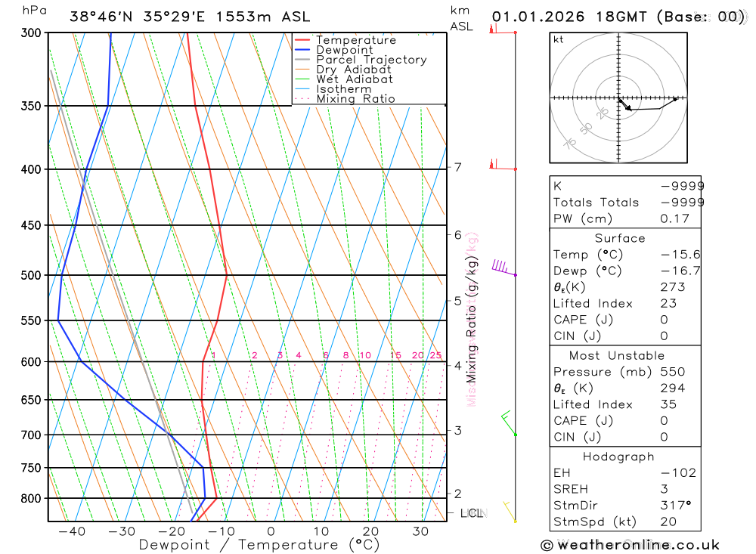
Task: Click the SREH value 3
Action: (x=665, y=489)
